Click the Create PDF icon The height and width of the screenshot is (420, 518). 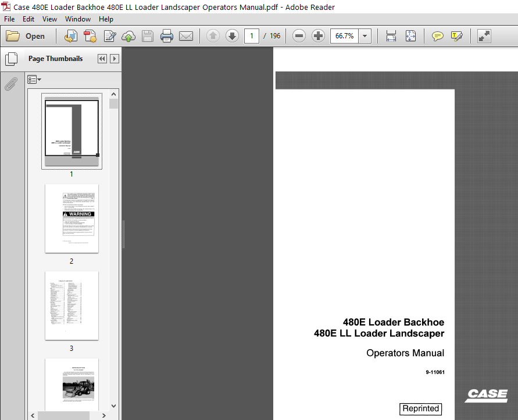tap(90, 36)
